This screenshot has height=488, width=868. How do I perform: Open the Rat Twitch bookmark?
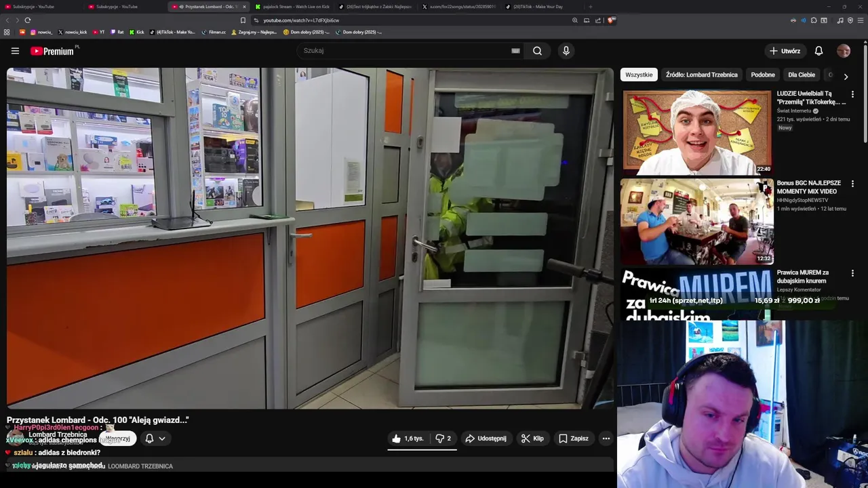click(117, 32)
